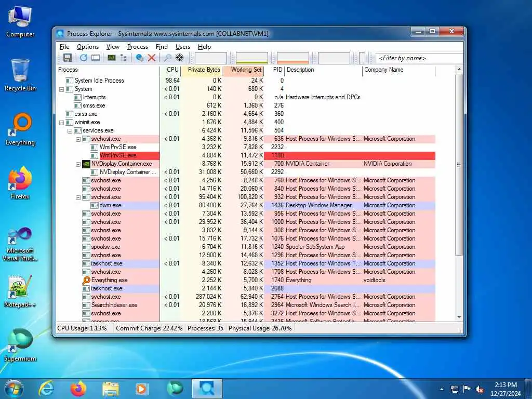Click the vertical scrollbar down arrow

pos(459,317)
